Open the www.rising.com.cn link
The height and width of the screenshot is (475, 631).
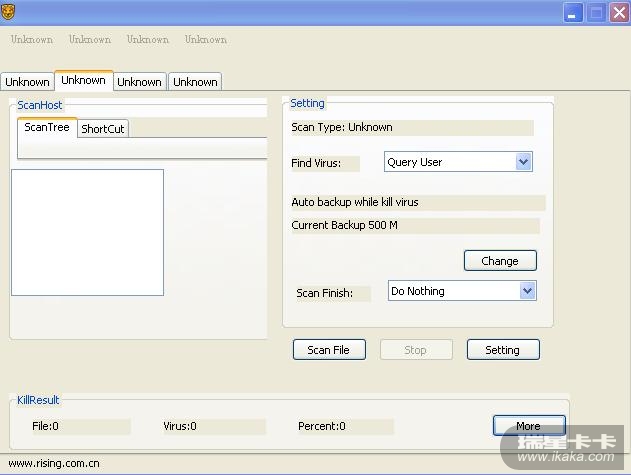tap(54, 464)
